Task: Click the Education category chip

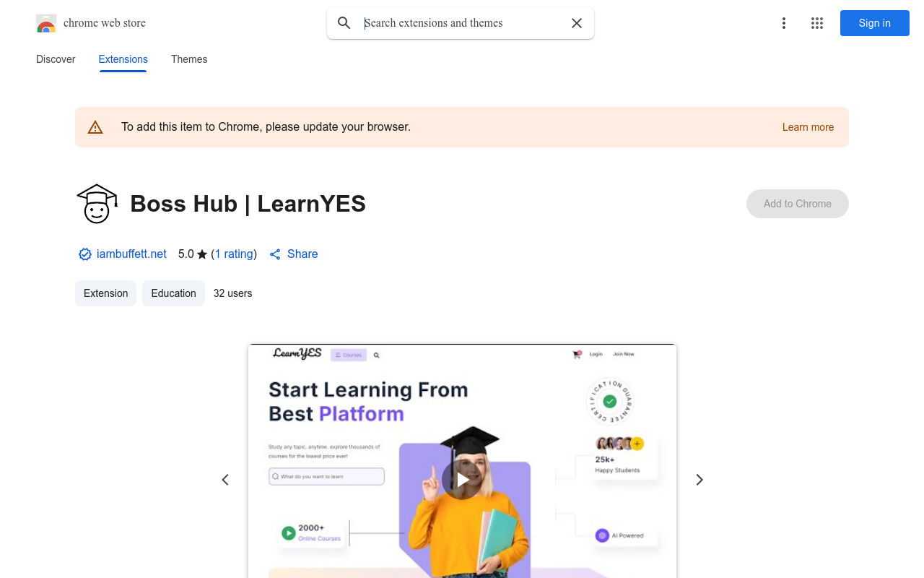Action: (x=174, y=293)
